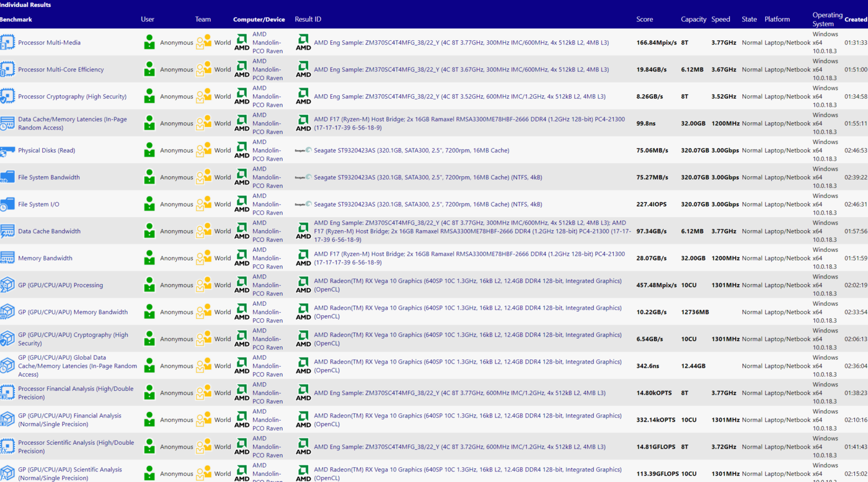Viewport: 868px width, 482px height.
Task: Click the Memory Bandwidth benchmark icon
Action: click(7, 258)
